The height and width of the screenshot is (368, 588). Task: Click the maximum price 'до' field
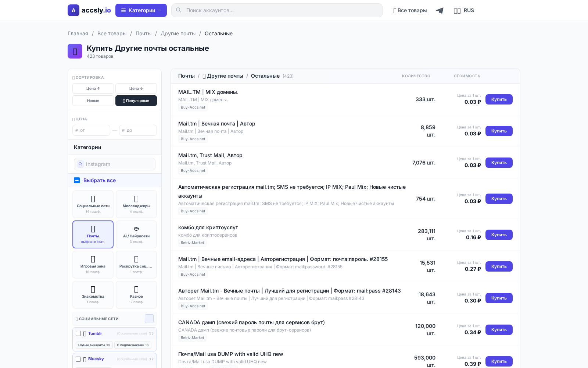point(138,130)
